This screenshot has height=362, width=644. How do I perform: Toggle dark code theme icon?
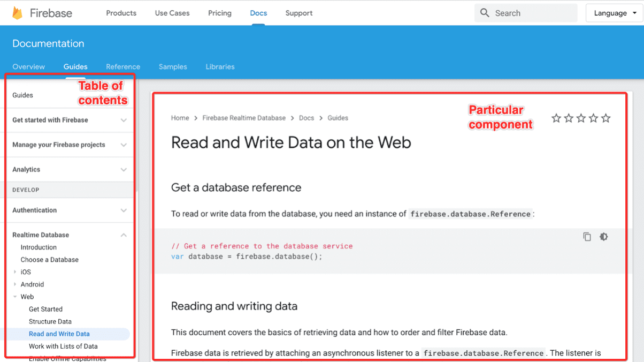(603, 237)
